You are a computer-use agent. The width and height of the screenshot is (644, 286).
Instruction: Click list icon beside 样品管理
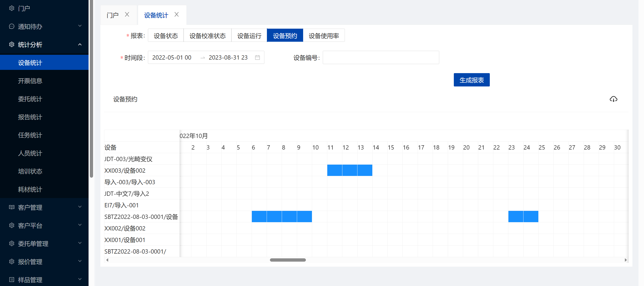tap(12, 280)
